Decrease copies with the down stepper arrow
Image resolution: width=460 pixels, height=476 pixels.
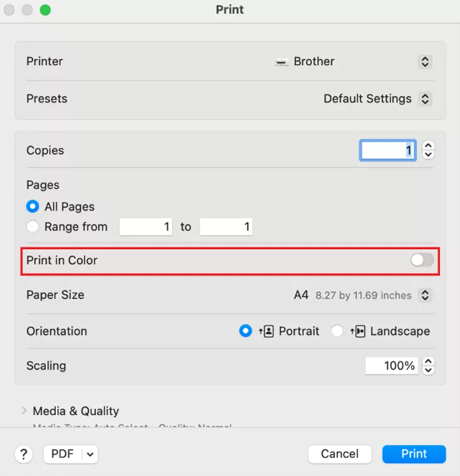pyautogui.click(x=428, y=154)
